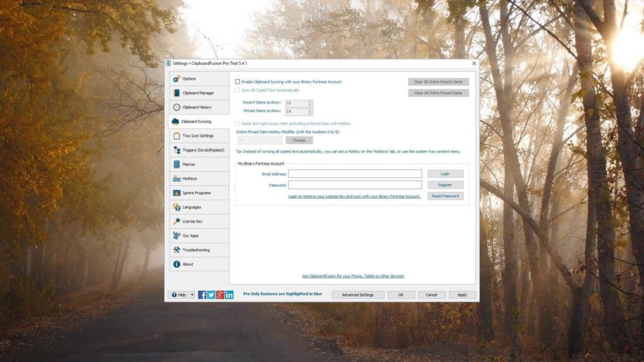Viewport: 644px width, 362px height.
Task: Open Login to retrieve License Key link
Action: point(354,196)
